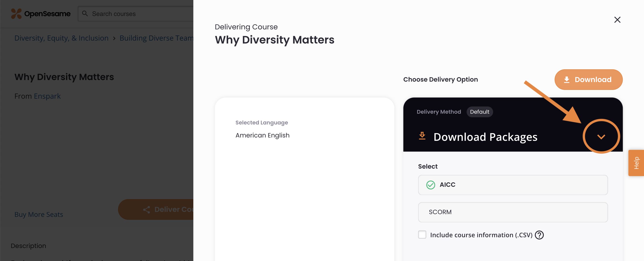
Task: Open the Help side tab
Action: [x=636, y=163]
